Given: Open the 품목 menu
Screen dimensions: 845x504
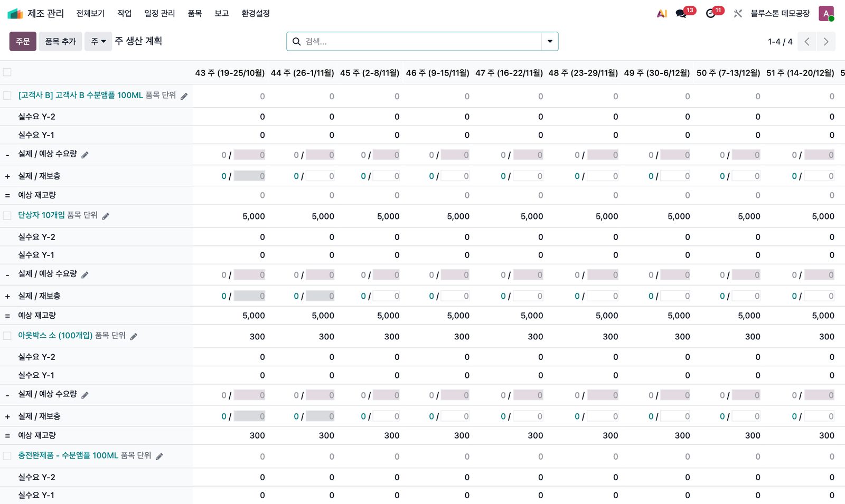Looking at the screenshot, I should tap(195, 13).
